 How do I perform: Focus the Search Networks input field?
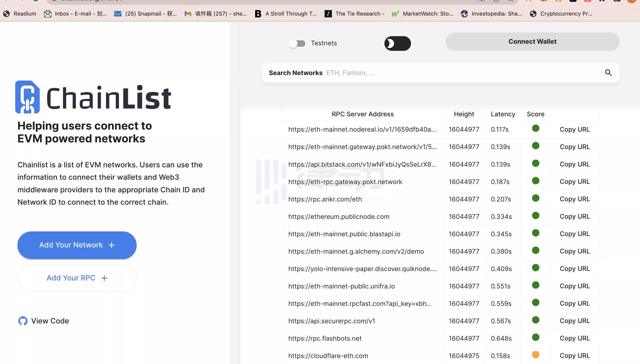pyautogui.click(x=441, y=73)
